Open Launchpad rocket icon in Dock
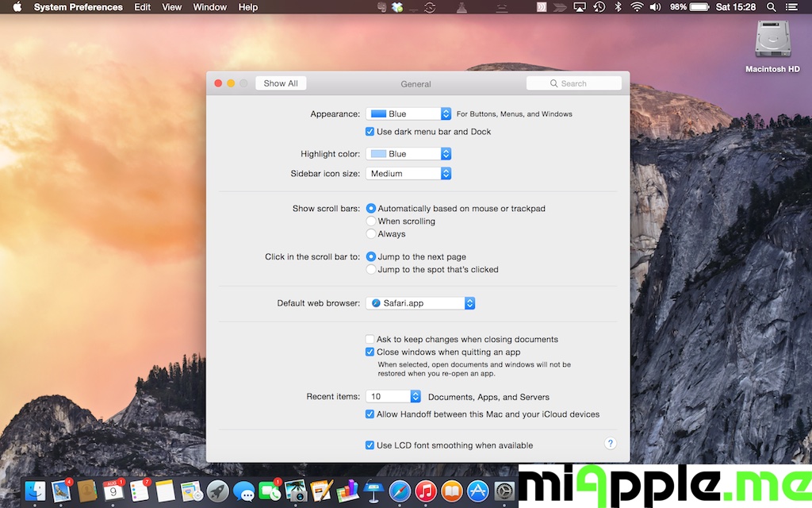This screenshot has height=508, width=812. tap(218, 491)
